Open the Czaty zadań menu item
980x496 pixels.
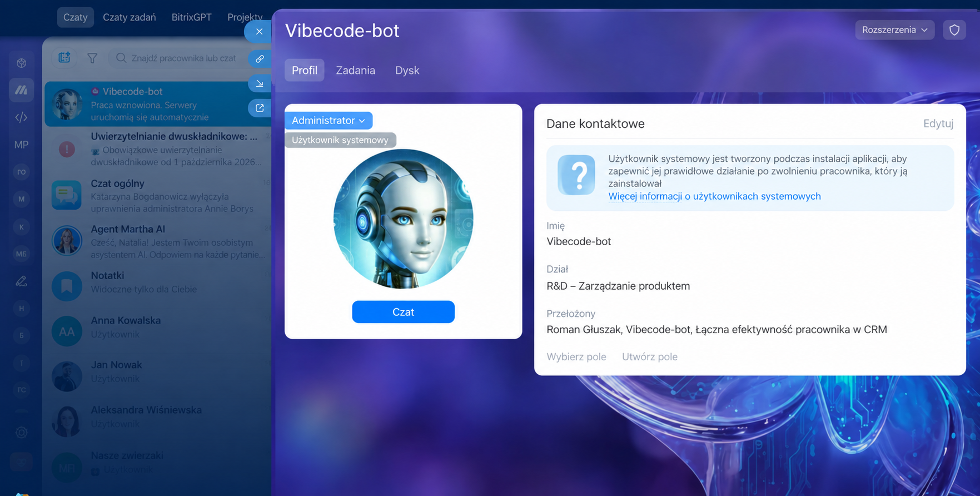pos(130,17)
